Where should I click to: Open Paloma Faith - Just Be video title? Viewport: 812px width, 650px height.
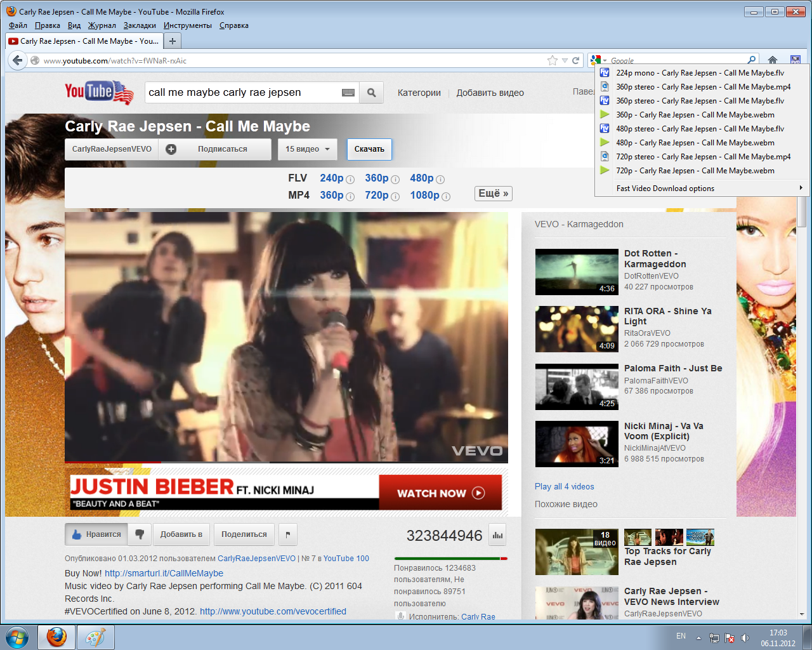(673, 368)
